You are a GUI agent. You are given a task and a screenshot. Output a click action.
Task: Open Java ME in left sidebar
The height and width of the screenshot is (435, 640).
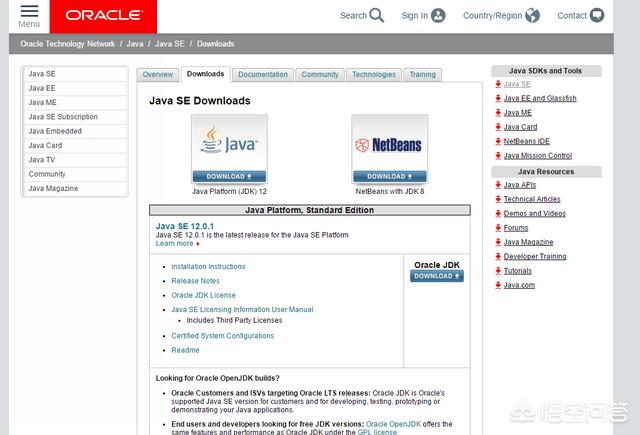pyautogui.click(x=76, y=102)
